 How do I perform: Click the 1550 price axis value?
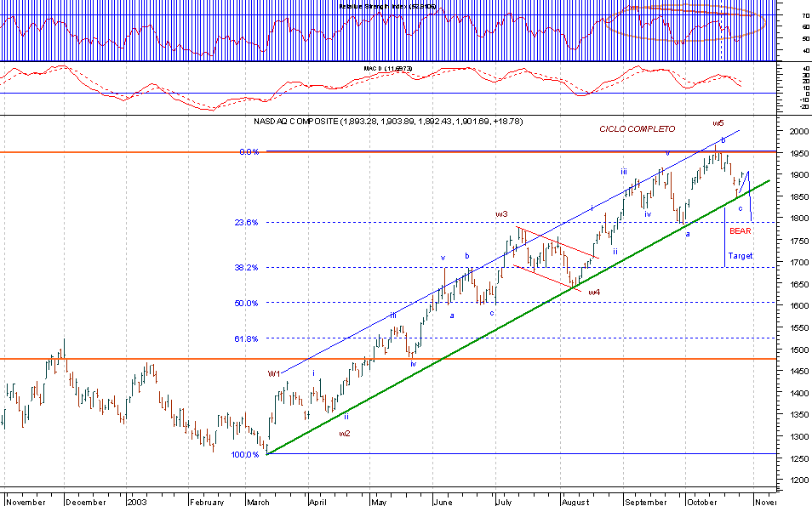800,328
